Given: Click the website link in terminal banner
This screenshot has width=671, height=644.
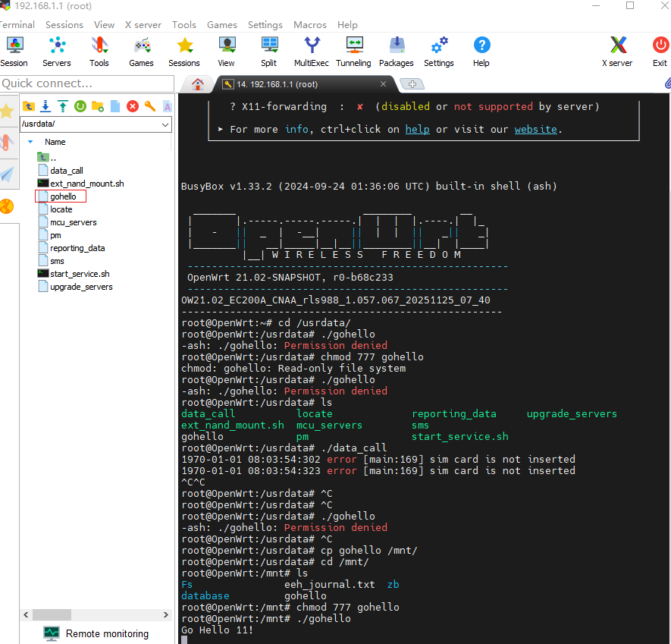Looking at the screenshot, I should (536, 129).
